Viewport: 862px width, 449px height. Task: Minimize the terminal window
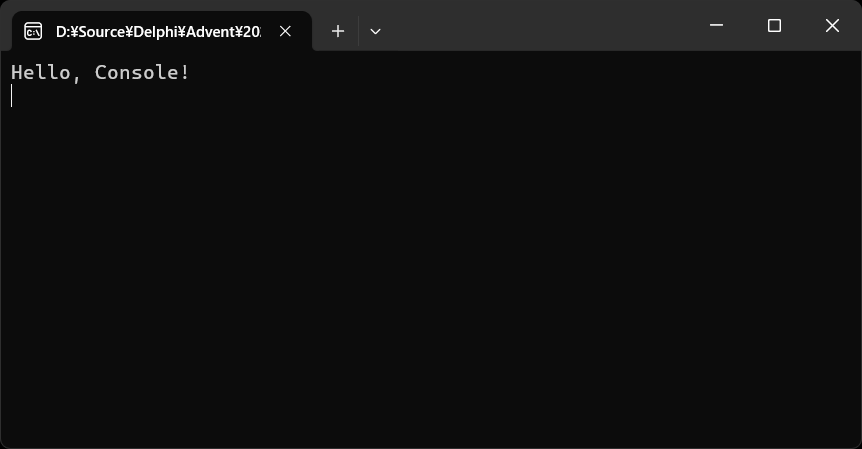pyautogui.click(x=716, y=25)
